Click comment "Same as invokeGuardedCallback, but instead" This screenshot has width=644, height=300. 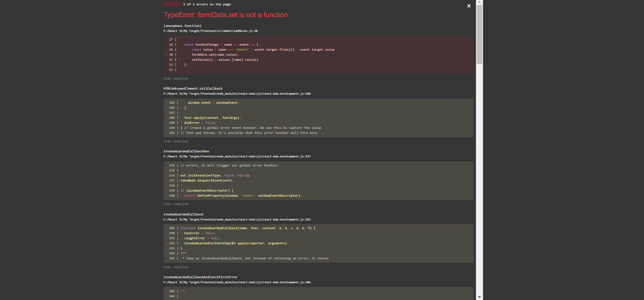[x=256, y=258]
